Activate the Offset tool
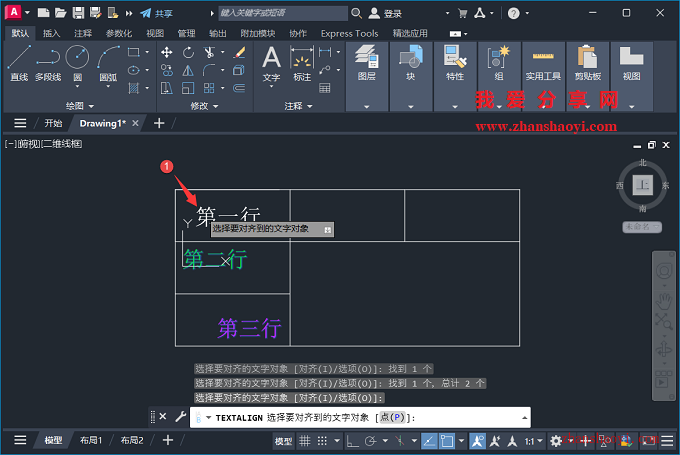The image size is (680, 455). (x=239, y=88)
